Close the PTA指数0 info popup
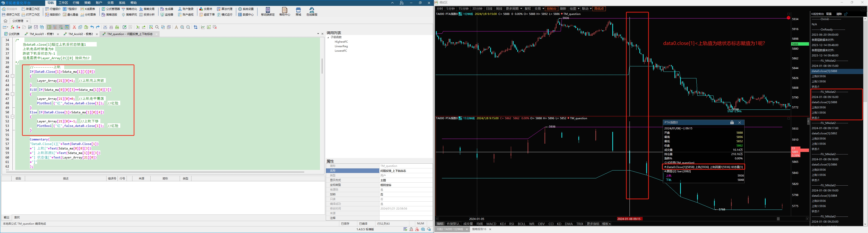 740,123
